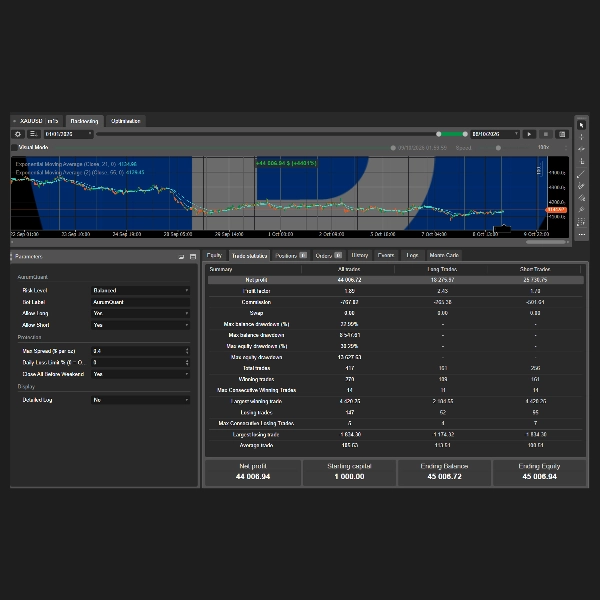The image size is (600, 600).
Task: Select the Largest losing trade row
Action: [x=396, y=435]
